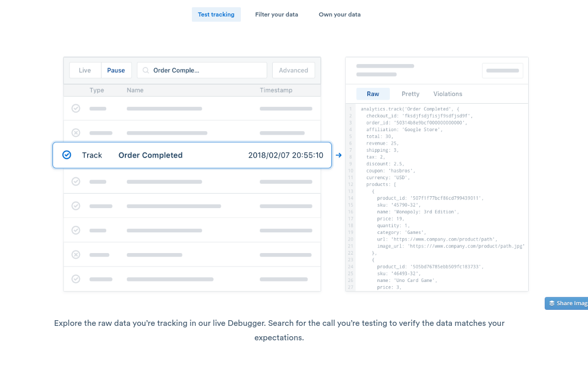Click the layers icon on Share Image

[x=551, y=303]
